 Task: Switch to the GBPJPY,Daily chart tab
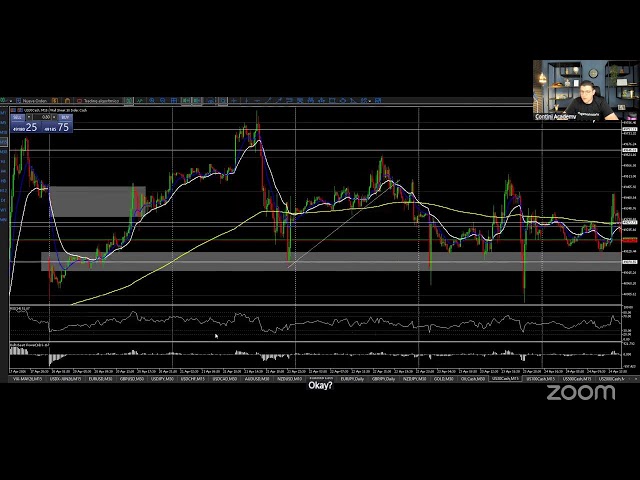point(383,379)
